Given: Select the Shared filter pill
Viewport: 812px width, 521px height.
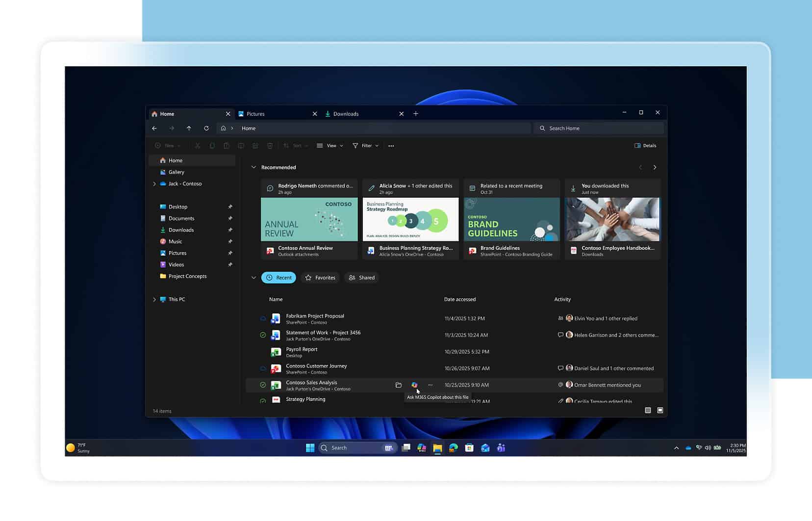Looking at the screenshot, I should click(x=361, y=278).
